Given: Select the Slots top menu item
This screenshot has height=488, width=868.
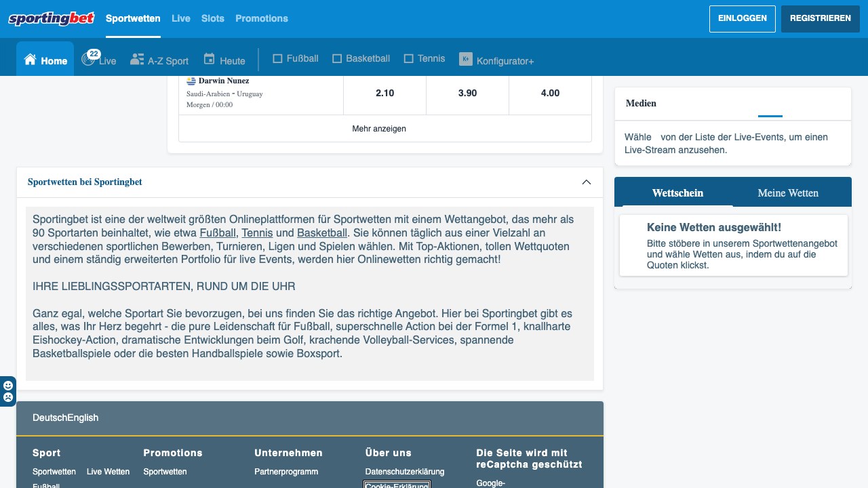Looking at the screenshot, I should [213, 18].
